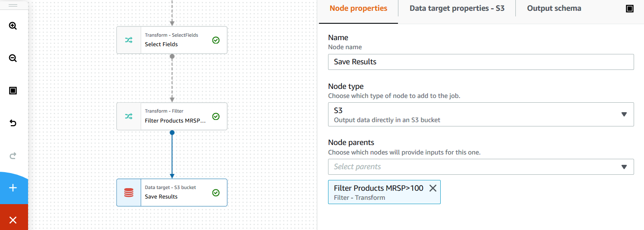
Task: Click the Save Results name field
Action: [481, 62]
